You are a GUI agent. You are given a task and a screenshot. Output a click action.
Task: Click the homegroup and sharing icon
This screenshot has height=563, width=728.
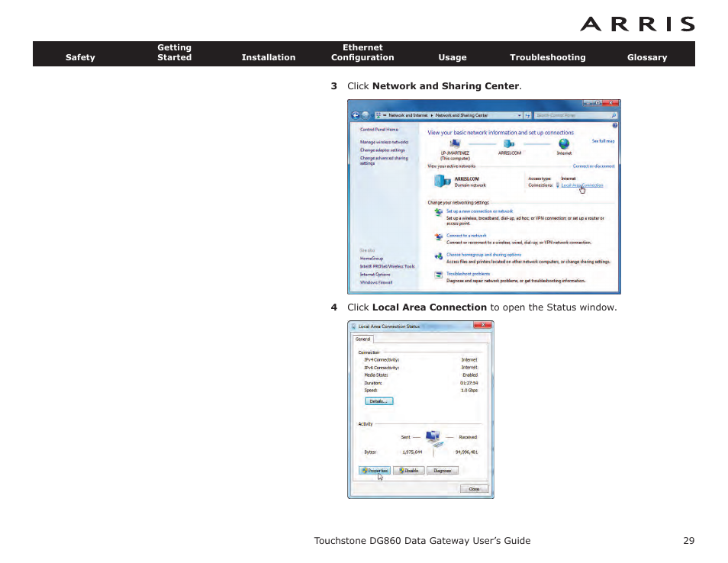point(438,256)
